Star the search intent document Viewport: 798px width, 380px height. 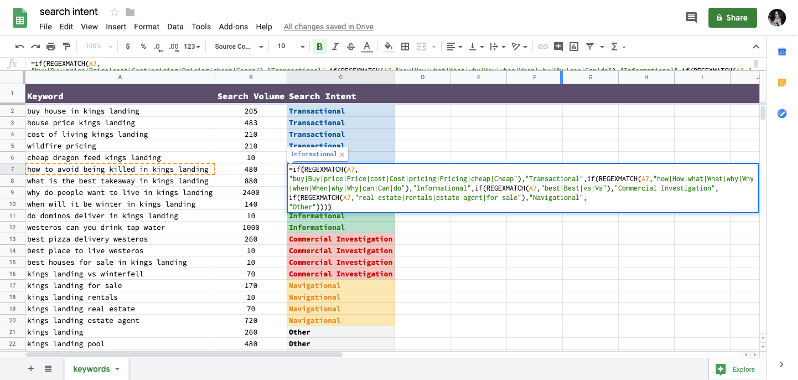[x=115, y=12]
